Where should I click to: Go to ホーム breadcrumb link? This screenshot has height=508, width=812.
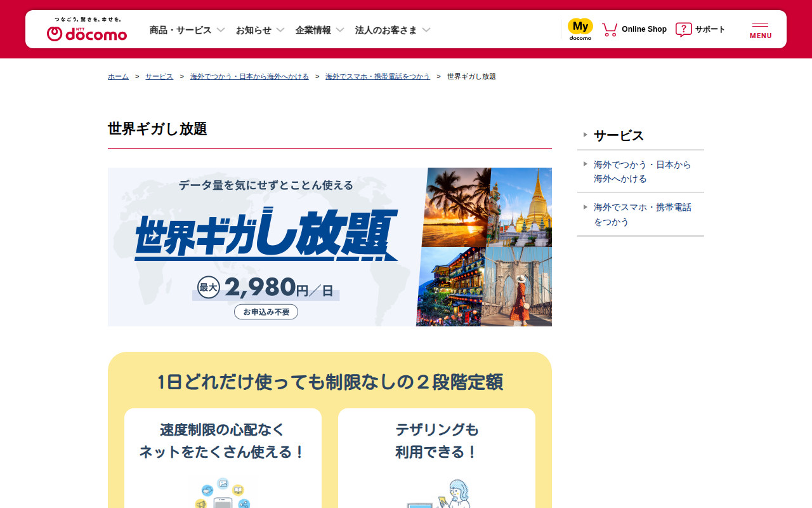(118, 76)
